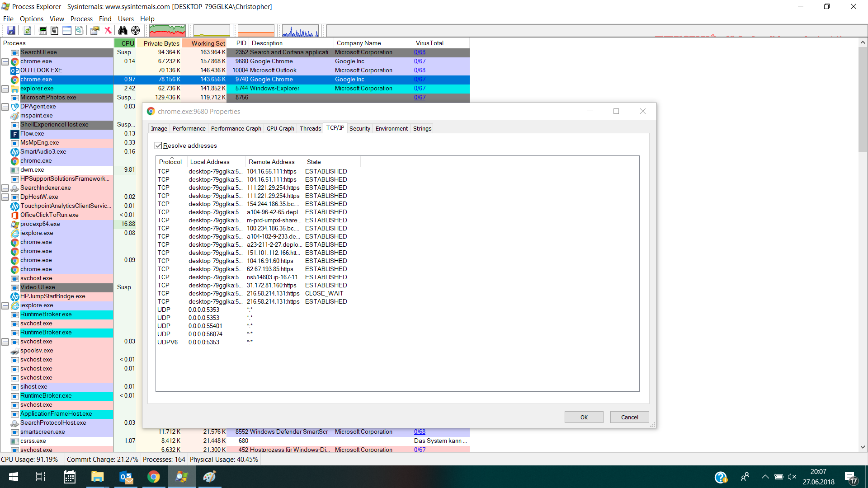This screenshot has height=488, width=868.
Task: Sort connections by Remote Address column header
Action: (271, 162)
